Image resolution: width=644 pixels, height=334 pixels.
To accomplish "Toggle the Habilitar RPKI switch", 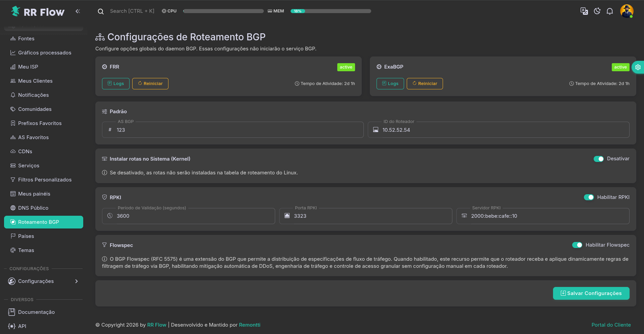I will click(589, 197).
